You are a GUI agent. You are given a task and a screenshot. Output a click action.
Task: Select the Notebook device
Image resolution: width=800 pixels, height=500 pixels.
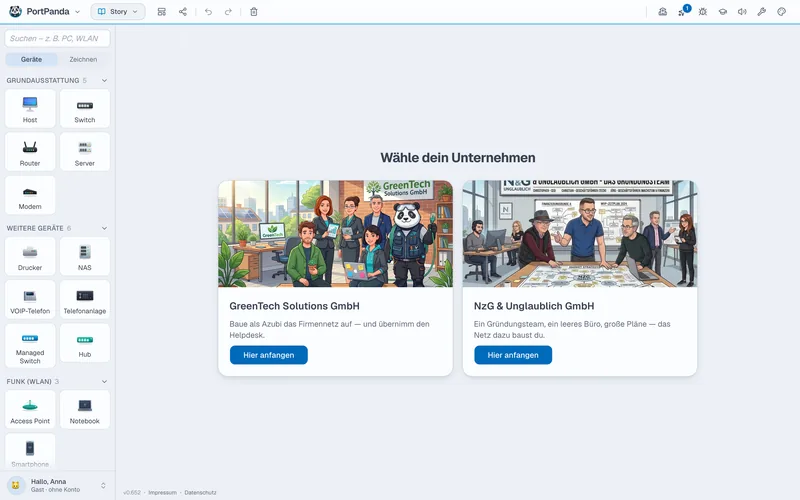coord(85,410)
